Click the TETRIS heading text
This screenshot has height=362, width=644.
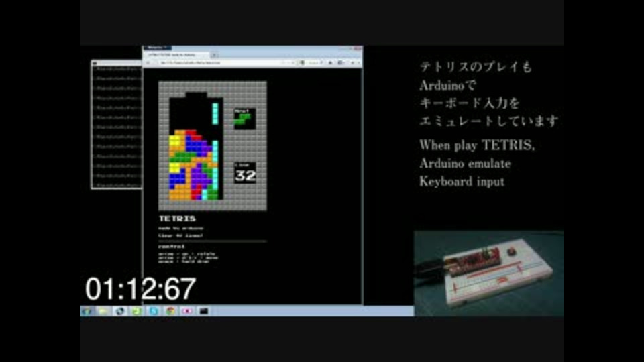(177, 219)
